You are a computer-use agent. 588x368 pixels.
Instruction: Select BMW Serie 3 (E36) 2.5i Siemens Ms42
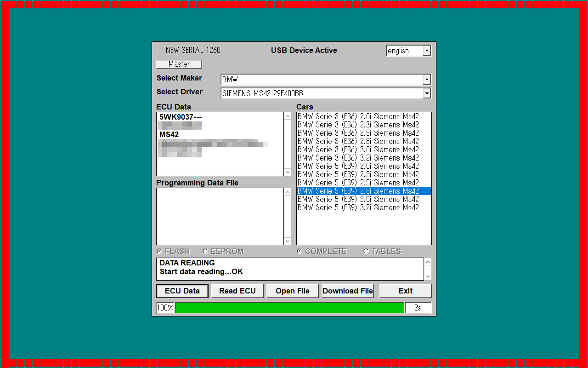364,133
